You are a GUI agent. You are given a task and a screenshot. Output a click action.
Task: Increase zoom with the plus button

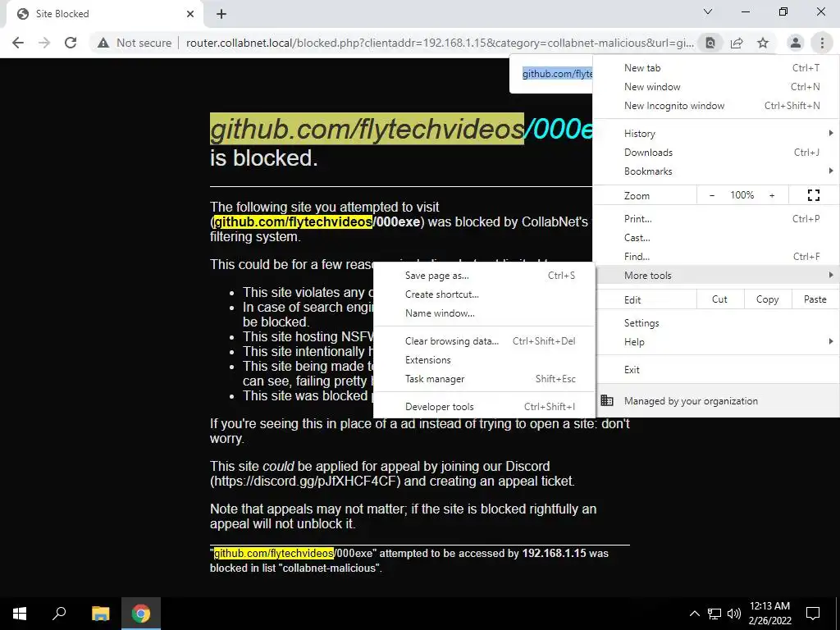(x=772, y=195)
